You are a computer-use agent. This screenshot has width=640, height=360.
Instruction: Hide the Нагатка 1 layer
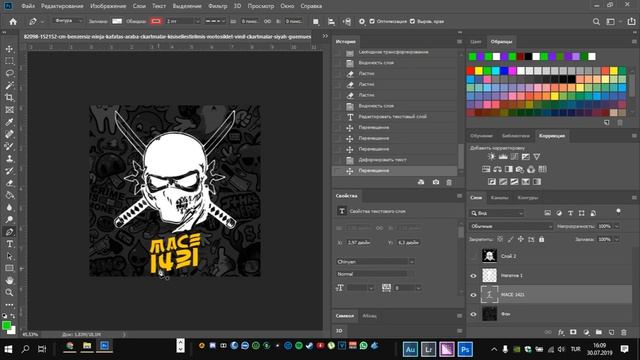click(473, 276)
